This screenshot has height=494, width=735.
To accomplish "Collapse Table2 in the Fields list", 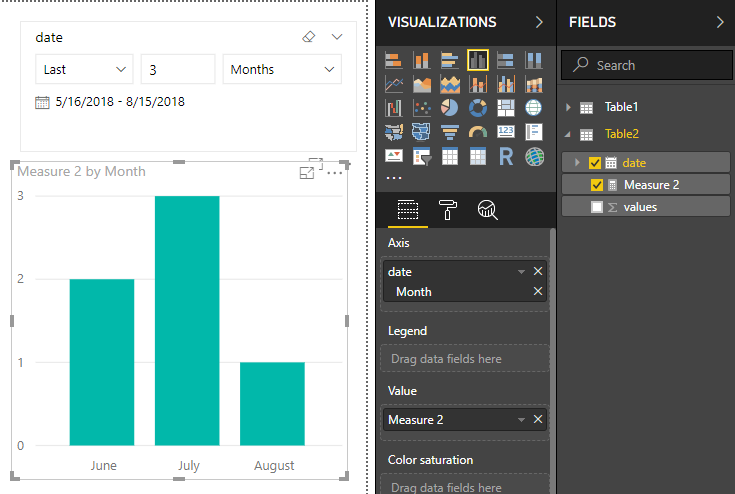I will pyautogui.click(x=568, y=134).
